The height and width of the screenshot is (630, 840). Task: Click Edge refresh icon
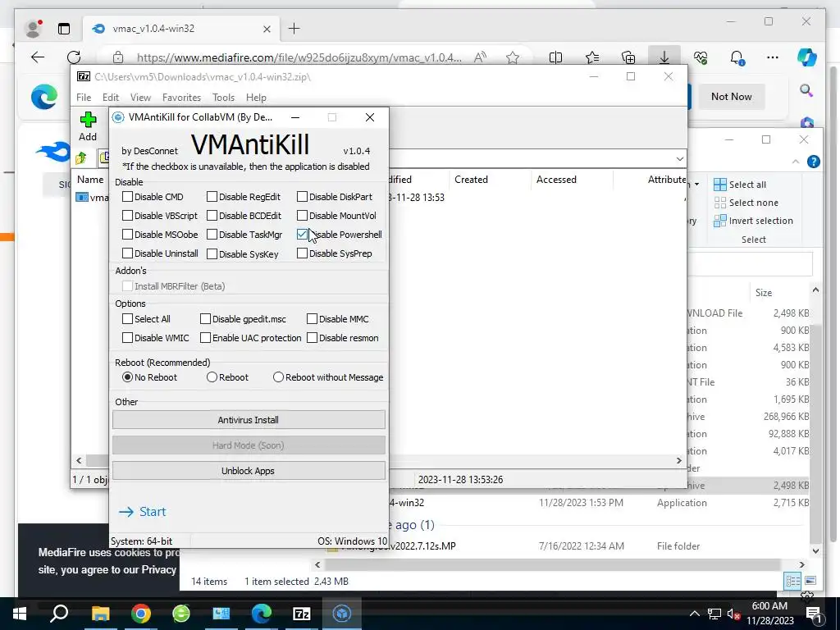pos(74,57)
